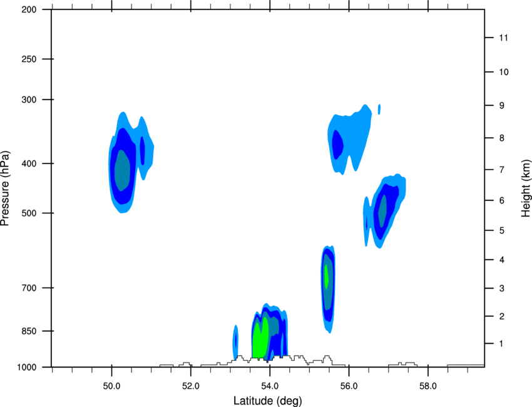Click the 11 km height label
Viewport: 532px width, 407px height.
pos(503,38)
